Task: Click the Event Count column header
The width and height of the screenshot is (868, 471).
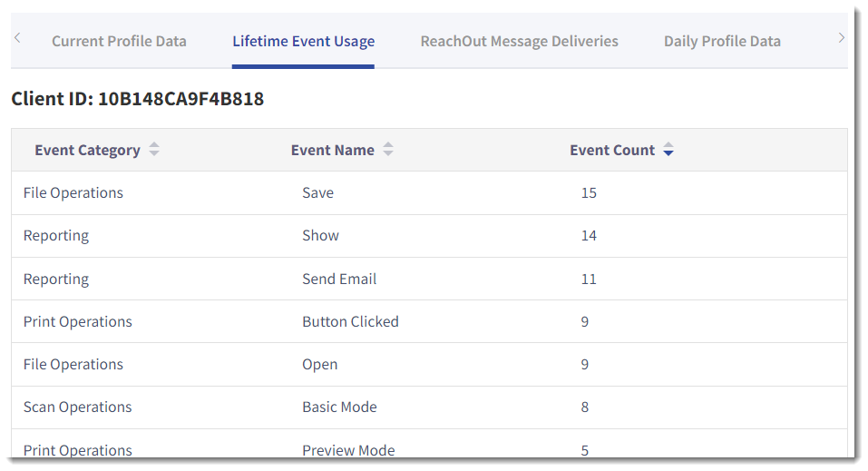Action: [x=612, y=150]
